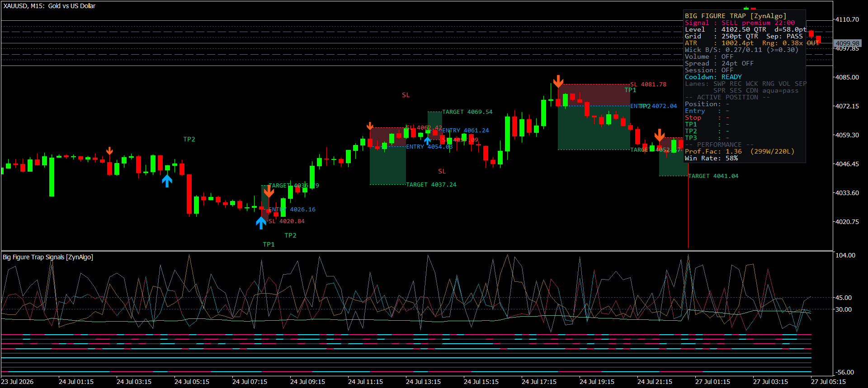The height and width of the screenshot is (388, 868).
Task: Select the '27 Jul 01:15' time label
Action: click(712, 382)
